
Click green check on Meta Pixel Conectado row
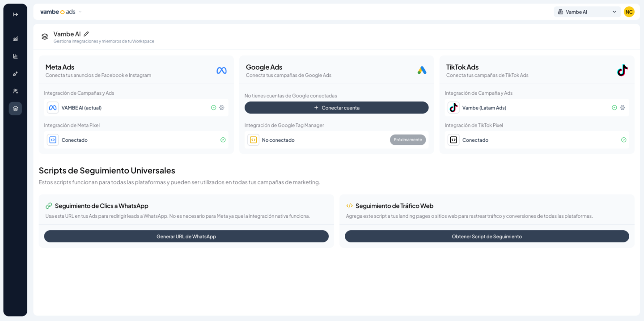click(x=223, y=140)
